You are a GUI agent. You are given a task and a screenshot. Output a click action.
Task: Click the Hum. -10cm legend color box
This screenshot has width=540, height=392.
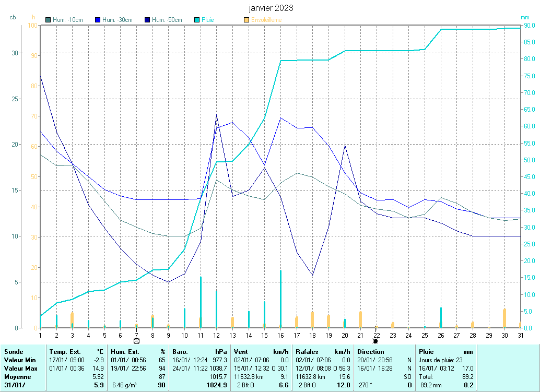coord(49,20)
